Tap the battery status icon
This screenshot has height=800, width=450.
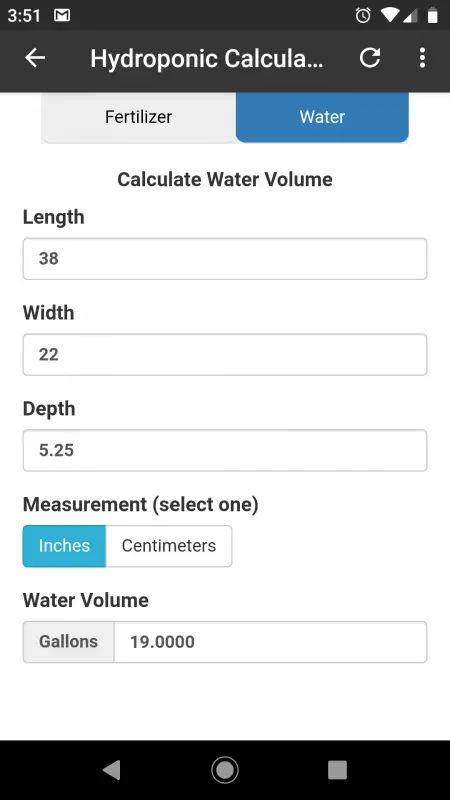432,16
